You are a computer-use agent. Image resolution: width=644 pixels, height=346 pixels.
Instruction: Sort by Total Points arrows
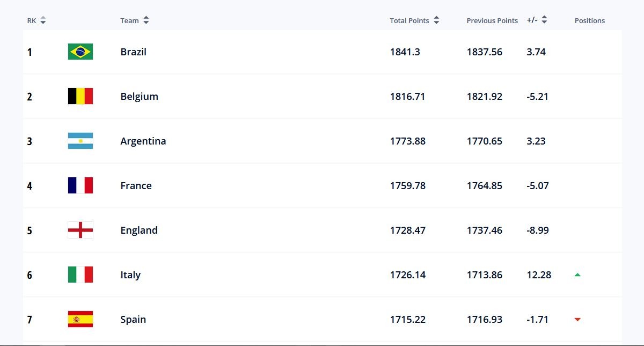[x=436, y=20]
